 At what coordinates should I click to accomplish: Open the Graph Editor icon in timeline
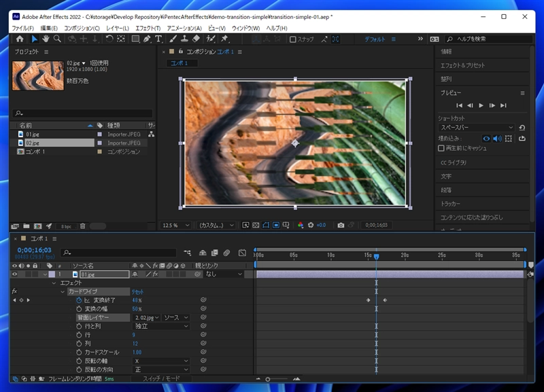click(x=242, y=253)
